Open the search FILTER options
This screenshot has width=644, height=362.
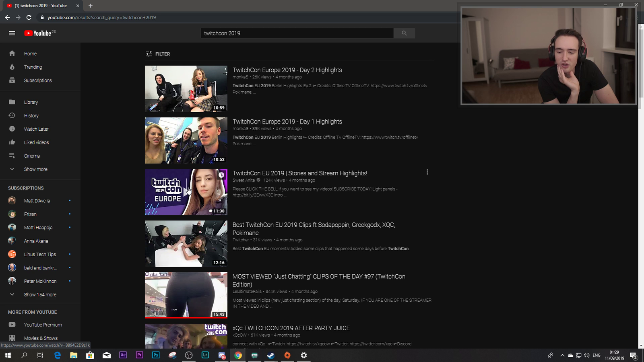click(158, 54)
